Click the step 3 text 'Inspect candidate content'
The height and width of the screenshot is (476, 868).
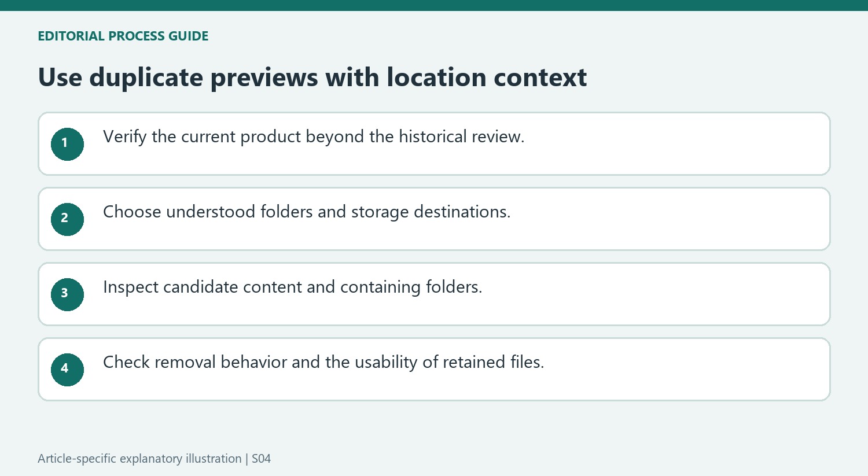pyautogui.click(x=203, y=287)
